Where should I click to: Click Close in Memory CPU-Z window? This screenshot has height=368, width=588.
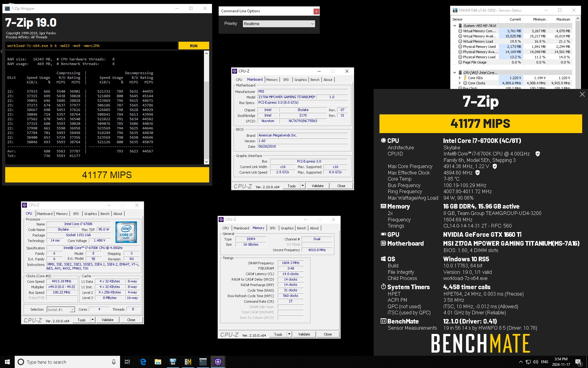click(328, 334)
